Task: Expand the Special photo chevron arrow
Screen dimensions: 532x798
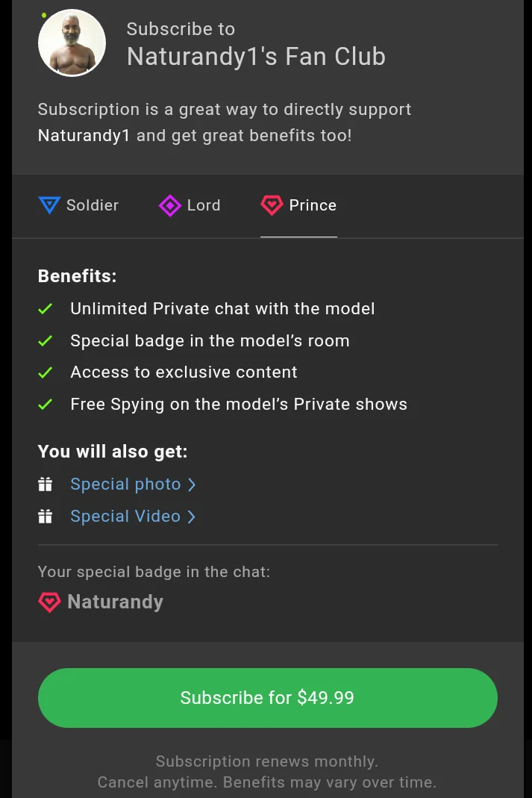Action: pos(192,484)
